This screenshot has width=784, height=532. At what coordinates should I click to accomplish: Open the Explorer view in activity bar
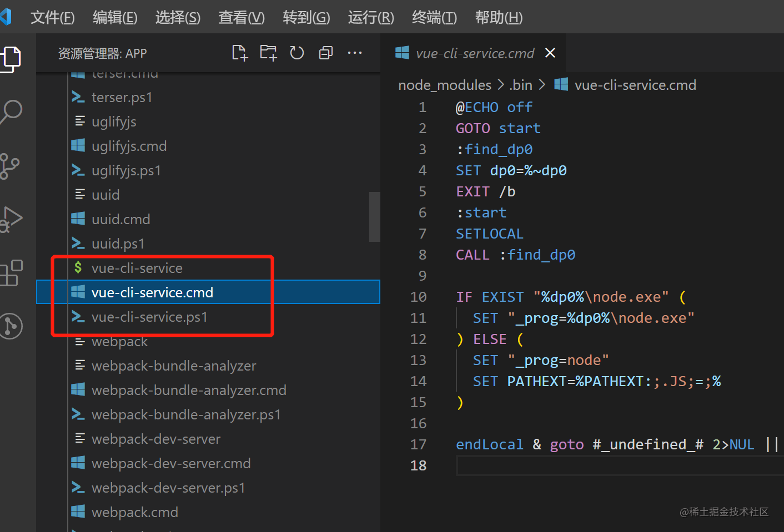pos(11,58)
